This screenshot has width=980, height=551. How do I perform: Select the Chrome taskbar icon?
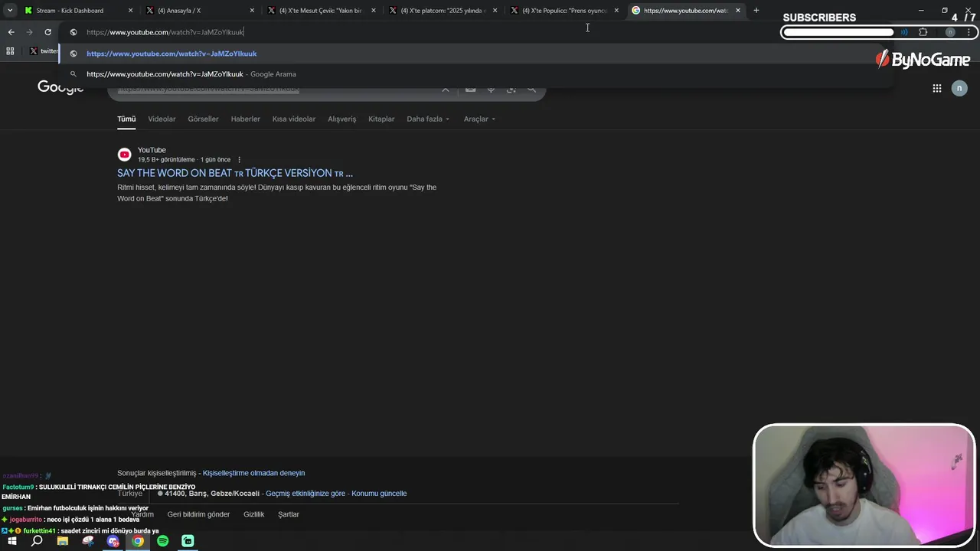coord(138,541)
